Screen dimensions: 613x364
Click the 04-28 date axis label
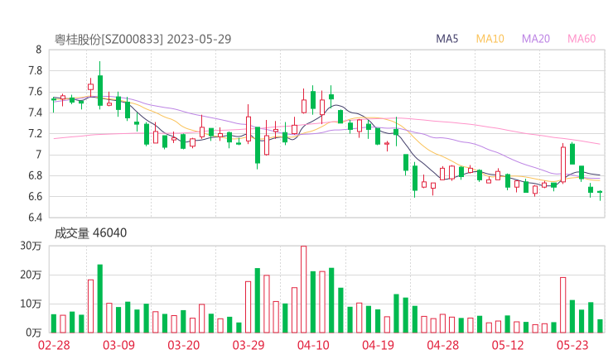443,345
